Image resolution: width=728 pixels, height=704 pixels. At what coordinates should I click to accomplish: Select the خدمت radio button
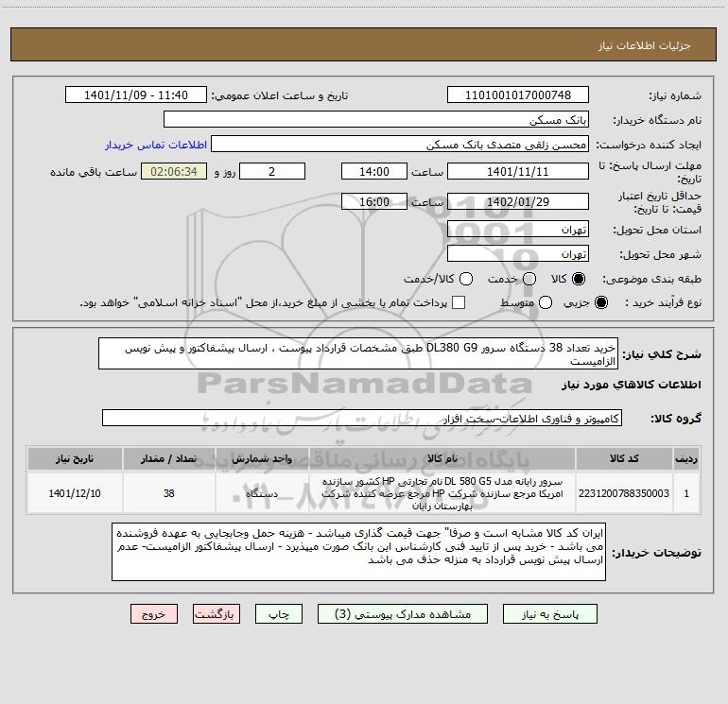click(x=529, y=279)
